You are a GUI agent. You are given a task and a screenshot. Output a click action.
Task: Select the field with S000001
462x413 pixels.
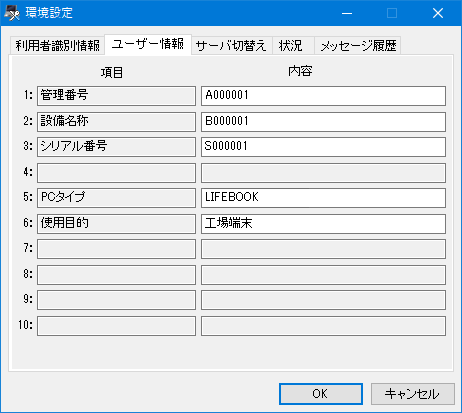tap(323, 147)
